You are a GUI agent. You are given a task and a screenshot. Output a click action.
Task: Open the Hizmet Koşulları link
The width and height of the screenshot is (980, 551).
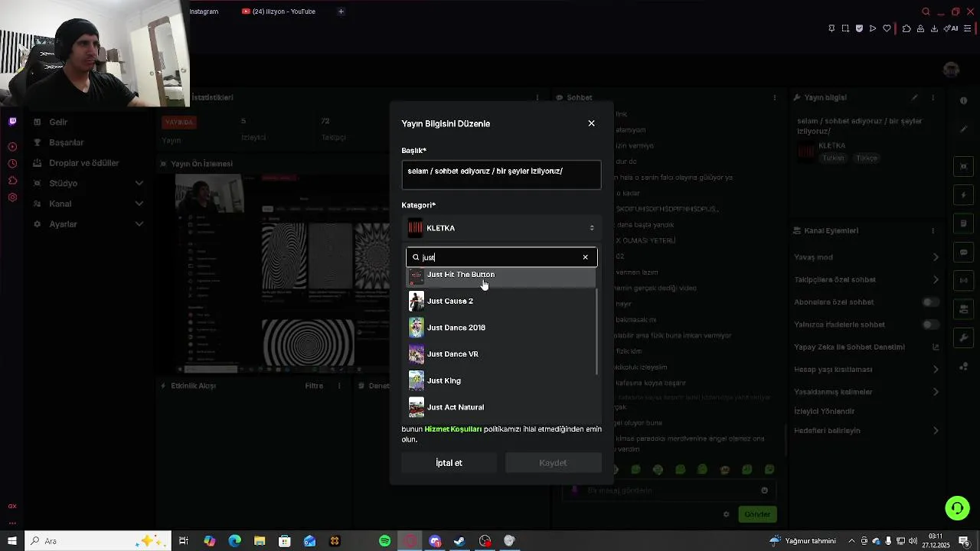(452, 429)
